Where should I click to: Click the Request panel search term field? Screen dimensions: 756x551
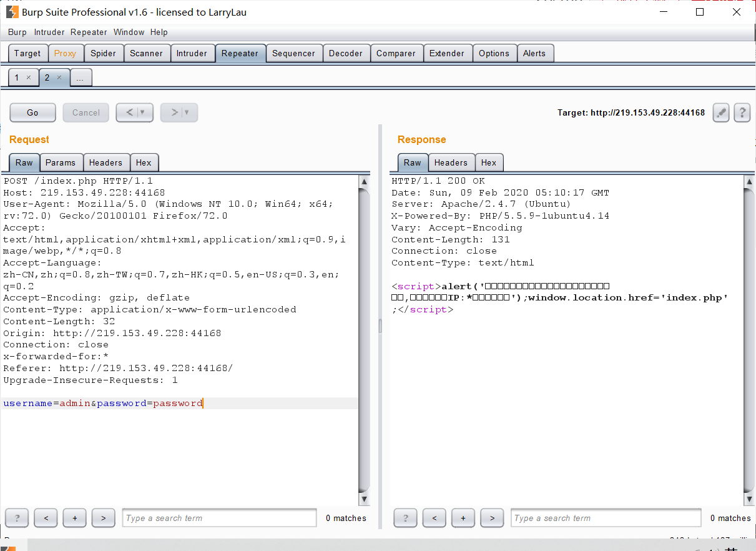218,518
